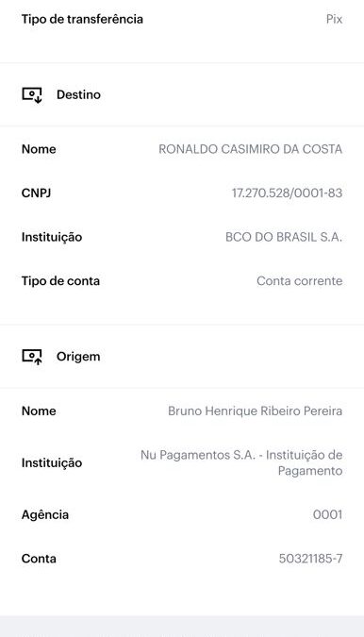Select sender name Bruno Henrique Ribeiro Pereira
364x637 pixels.
click(255, 411)
